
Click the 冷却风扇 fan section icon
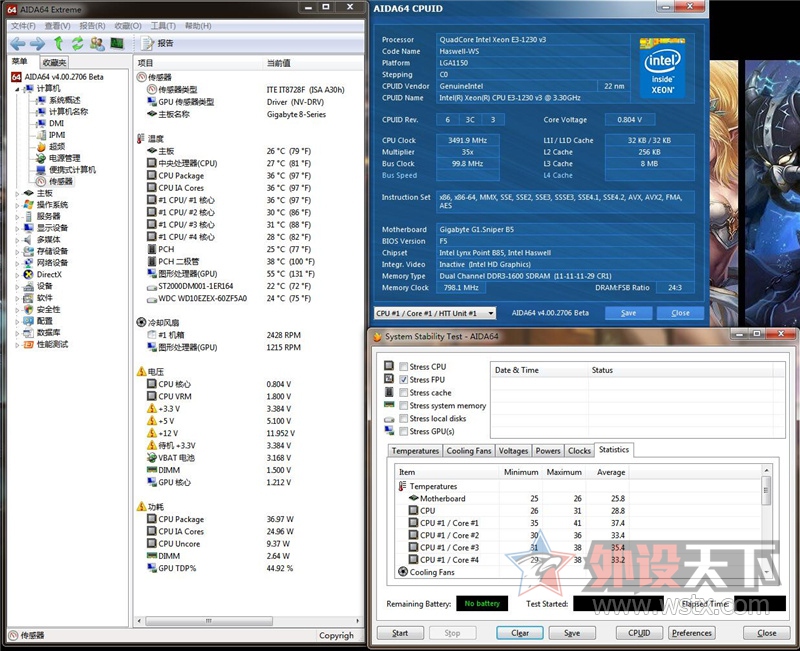(141, 322)
